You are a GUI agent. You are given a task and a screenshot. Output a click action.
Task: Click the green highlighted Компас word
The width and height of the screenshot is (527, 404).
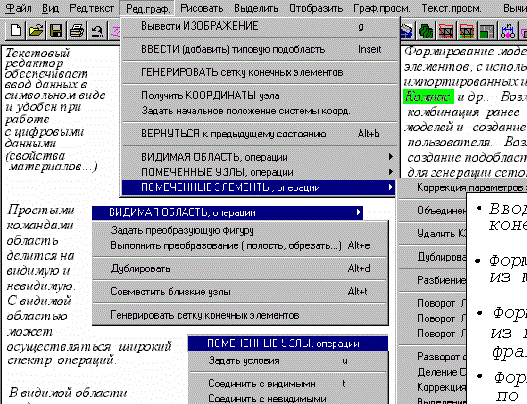point(428,96)
